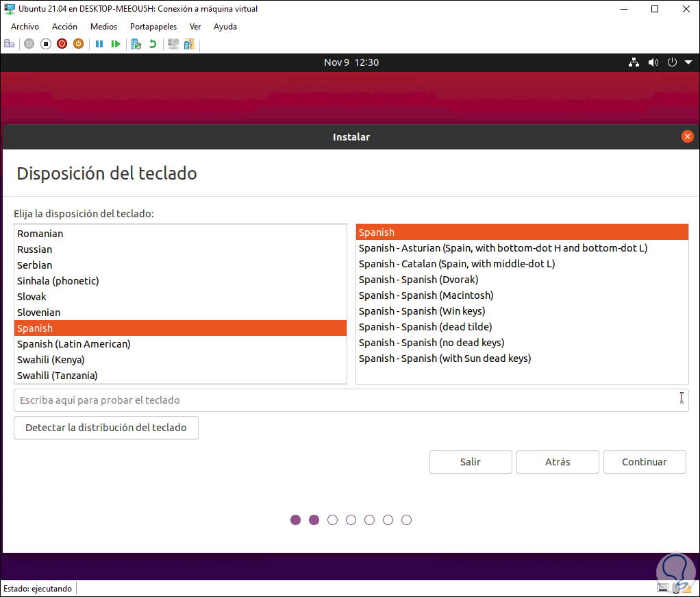Select Slovenian keyboard layout
The image size is (700, 597).
(180, 313)
